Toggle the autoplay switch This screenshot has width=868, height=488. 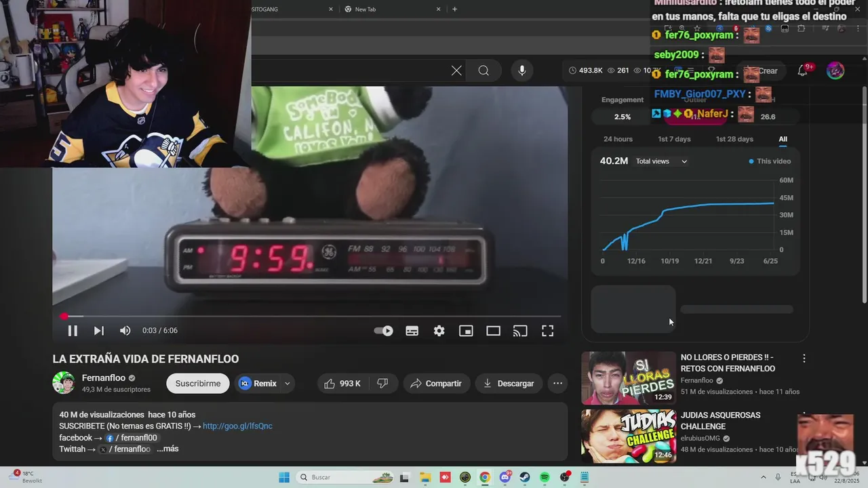click(384, 331)
